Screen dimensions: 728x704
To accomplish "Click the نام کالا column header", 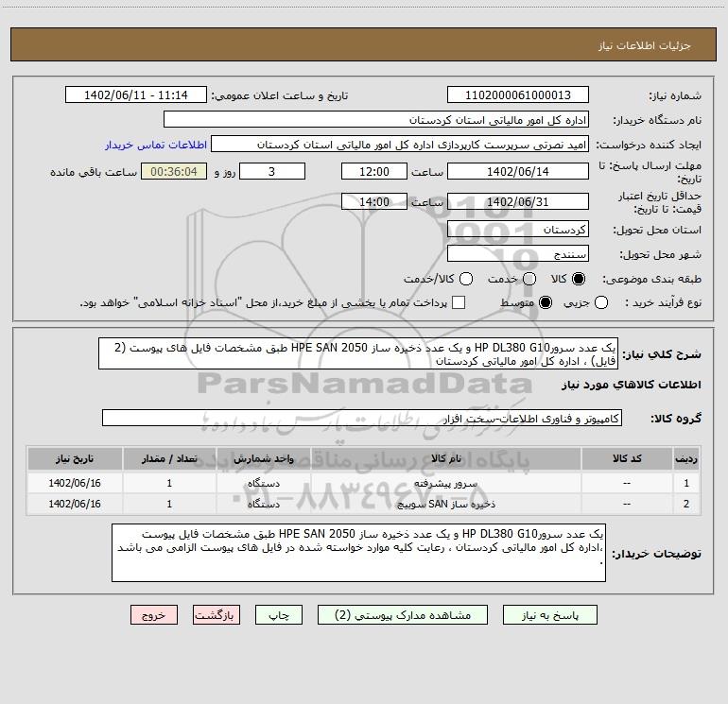I will click(445, 459).
